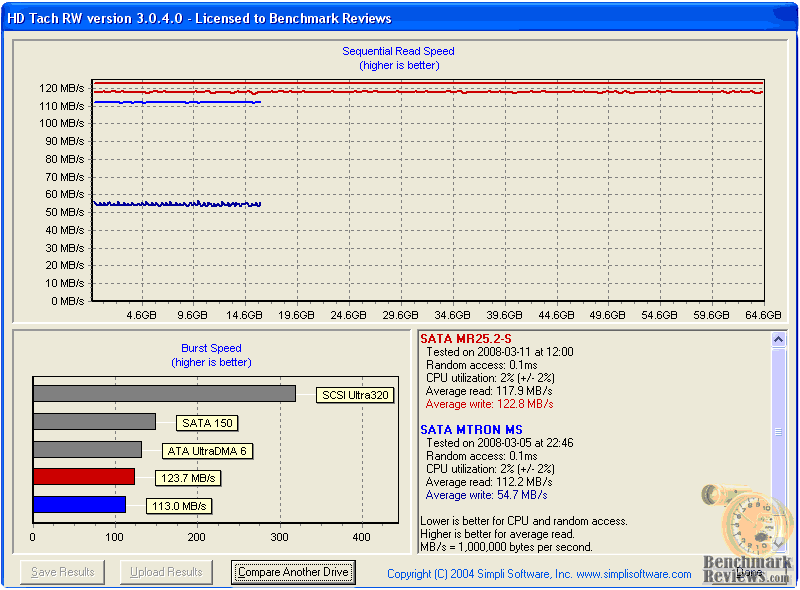Click the 34.6GB axis label
Viewport: 800px width, 590px height.
452,315
